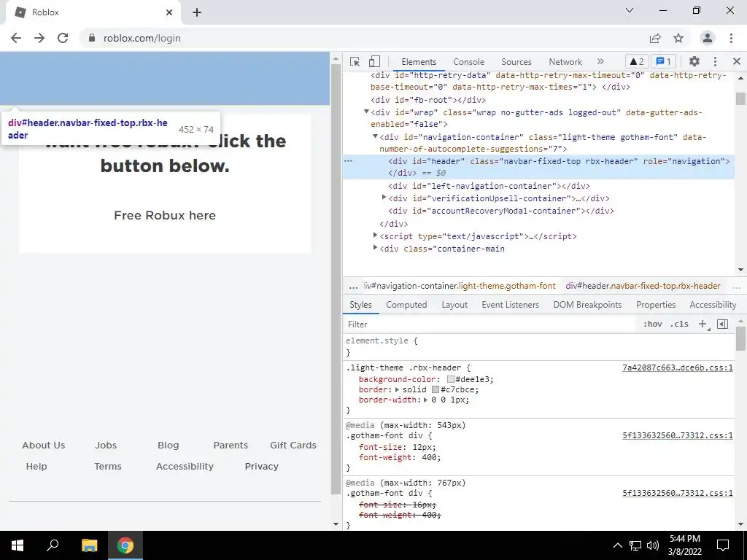This screenshot has height=560, width=747.
Task: Click the breadcrumb left overflow ellipsis
Action: (353, 286)
